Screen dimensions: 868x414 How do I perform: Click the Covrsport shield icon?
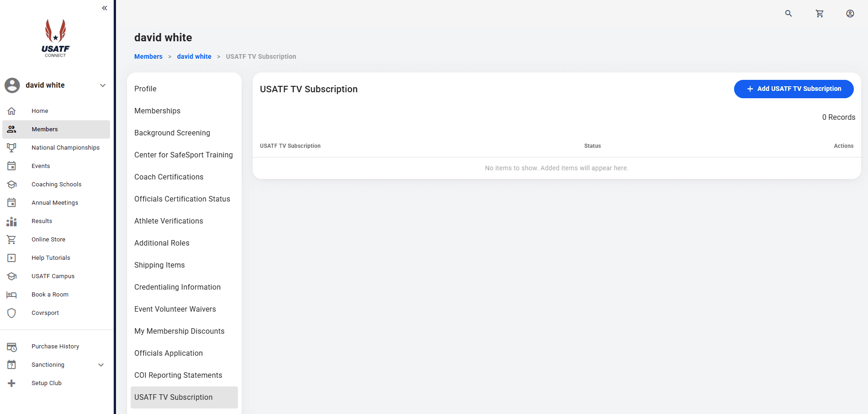[x=11, y=313]
